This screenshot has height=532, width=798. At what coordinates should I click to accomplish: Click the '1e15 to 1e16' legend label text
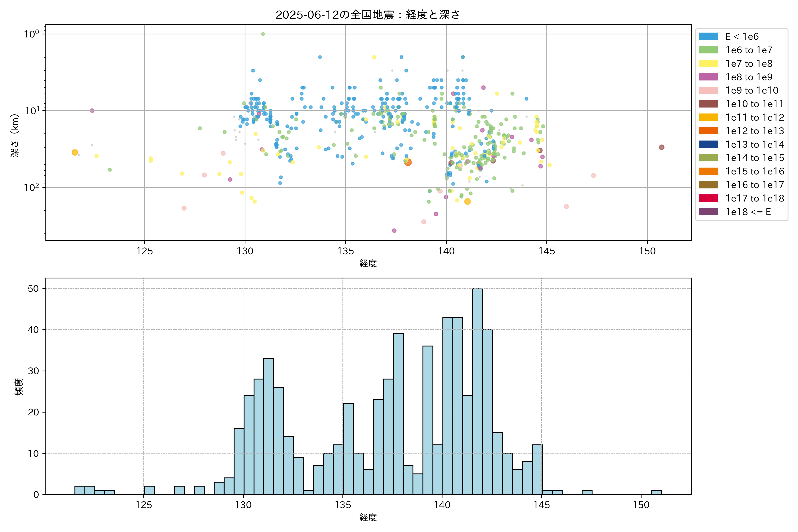755,171
